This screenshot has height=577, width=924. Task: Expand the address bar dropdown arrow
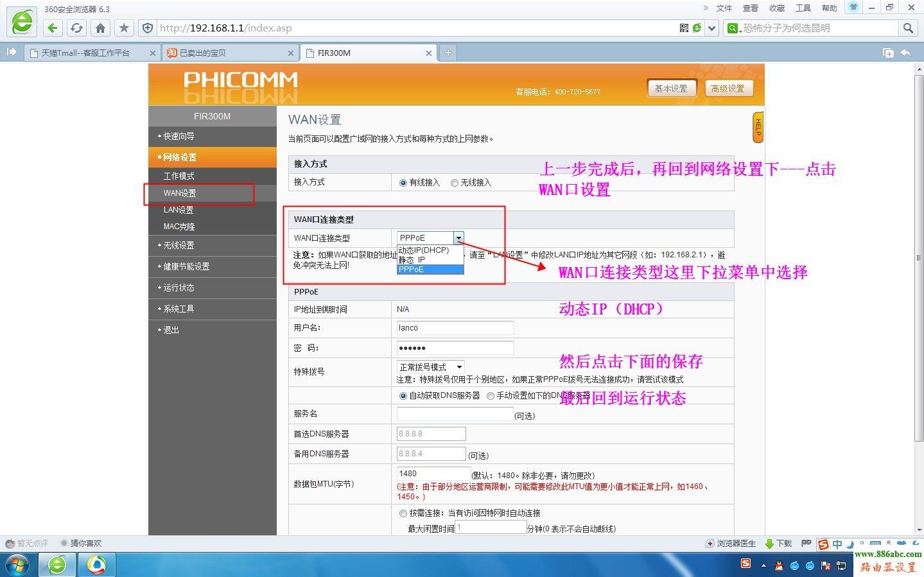(711, 28)
